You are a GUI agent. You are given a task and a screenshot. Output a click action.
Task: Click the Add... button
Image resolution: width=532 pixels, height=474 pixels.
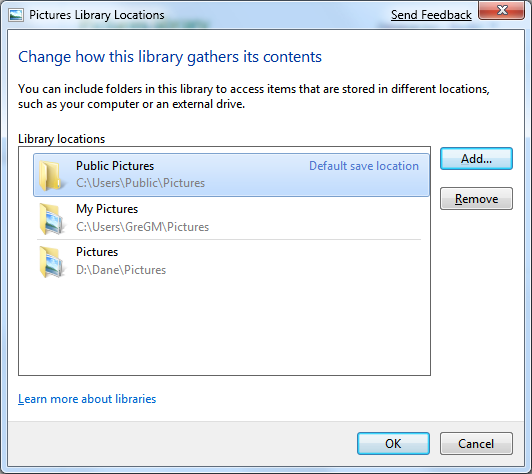tap(476, 158)
